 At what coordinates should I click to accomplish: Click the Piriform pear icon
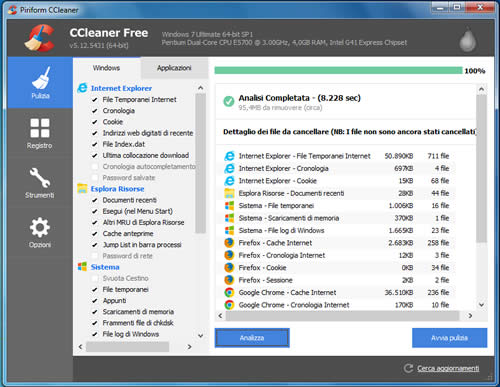click(468, 40)
